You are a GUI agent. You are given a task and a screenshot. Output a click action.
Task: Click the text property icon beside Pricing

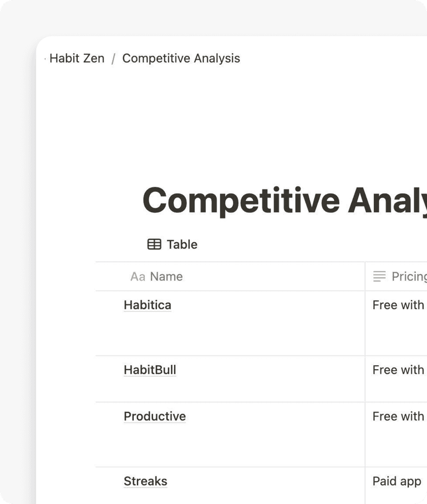point(379,277)
